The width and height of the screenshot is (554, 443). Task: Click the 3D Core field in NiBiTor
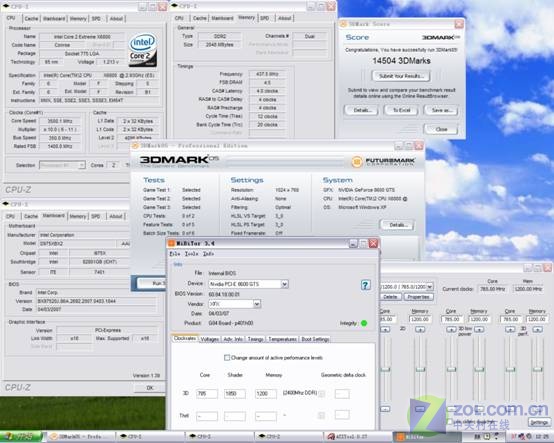pos(207,394)
